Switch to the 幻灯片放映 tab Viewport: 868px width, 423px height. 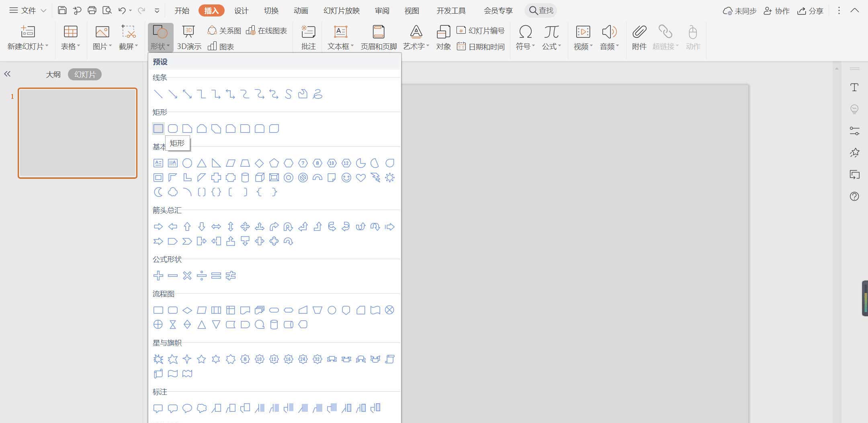(342, 10)
